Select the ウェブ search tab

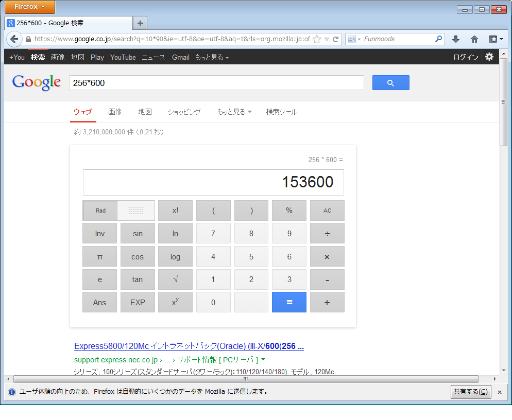coord(82,112)
